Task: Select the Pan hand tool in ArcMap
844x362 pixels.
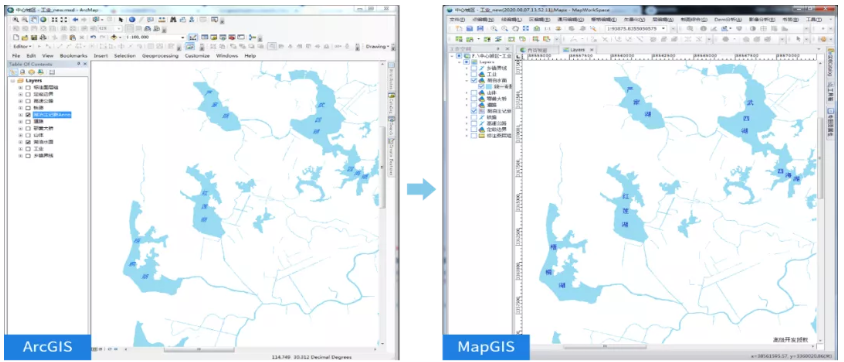Action: click(x=34, y=19)
